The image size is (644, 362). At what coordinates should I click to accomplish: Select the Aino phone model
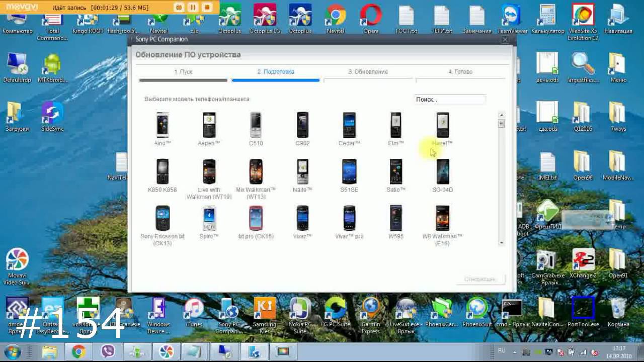tap(163, 129)
